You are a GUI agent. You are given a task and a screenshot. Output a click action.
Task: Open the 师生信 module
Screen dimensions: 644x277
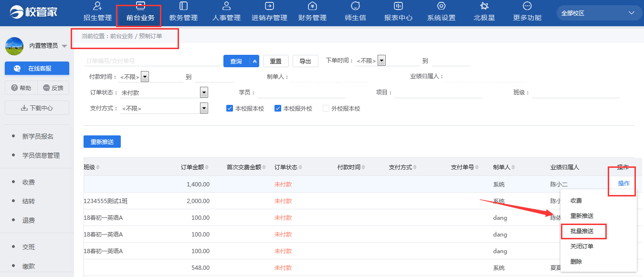click(355, 12)
